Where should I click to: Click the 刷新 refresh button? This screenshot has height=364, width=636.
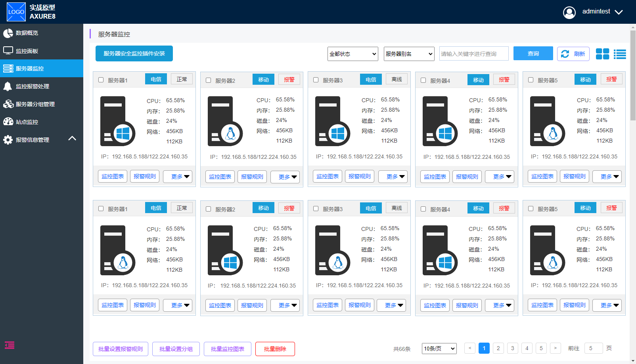pos(573,54)
